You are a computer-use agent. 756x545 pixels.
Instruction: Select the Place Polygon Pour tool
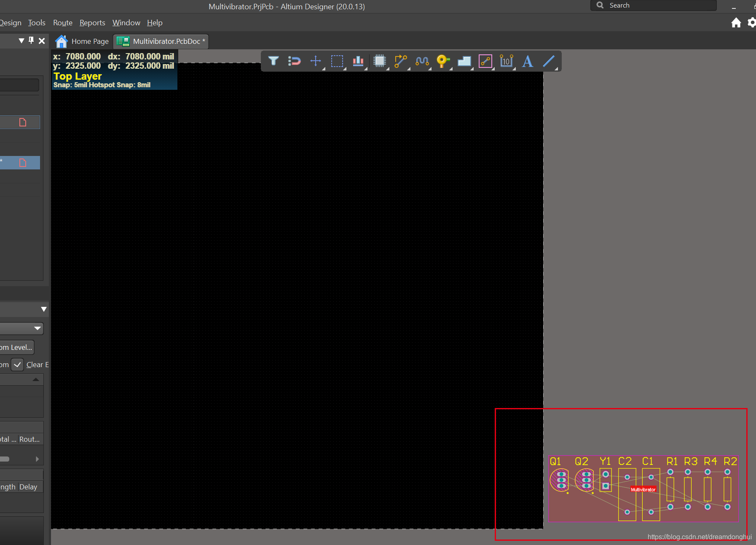[464, 61]
